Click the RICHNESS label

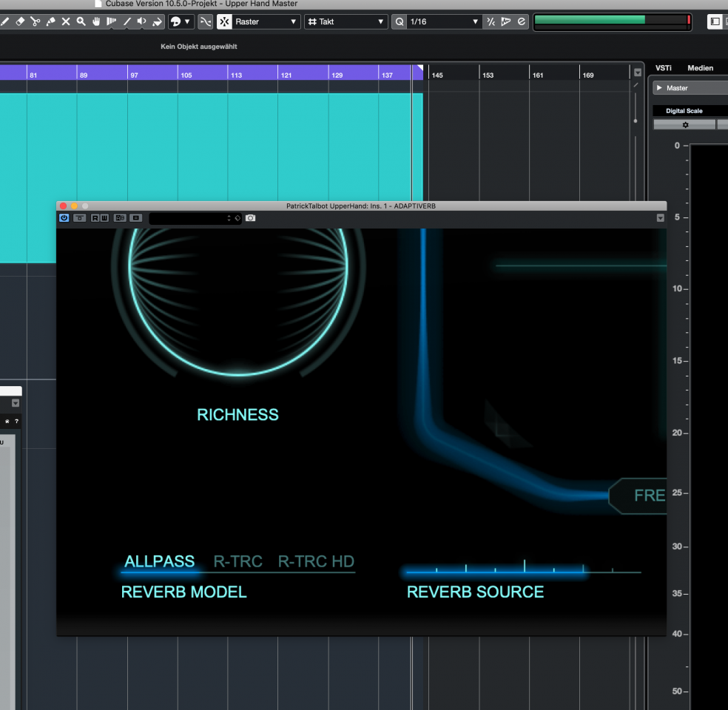point(237,415)
